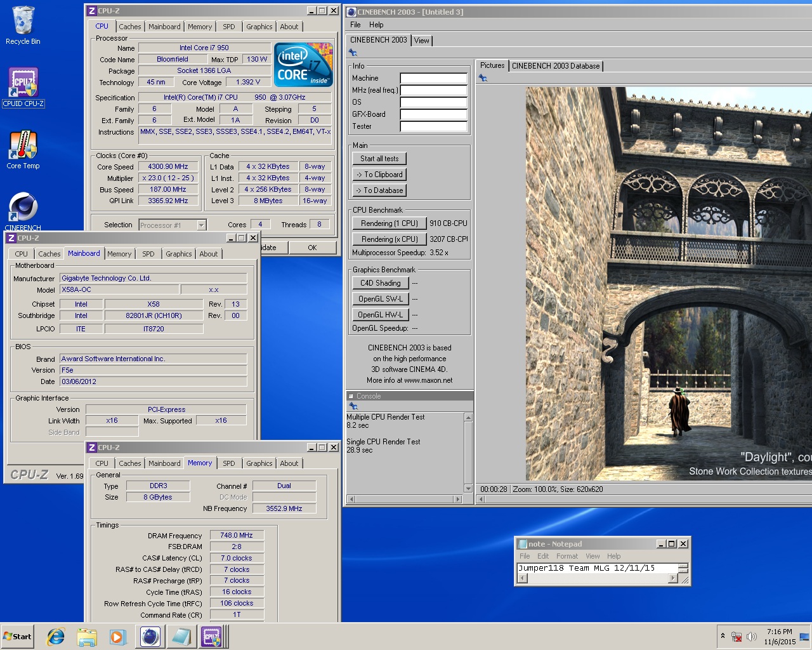Switch to CINEBENCH View tab
Image resolution: width=812 pixels, height=650 pixels.
pos(422,41)
